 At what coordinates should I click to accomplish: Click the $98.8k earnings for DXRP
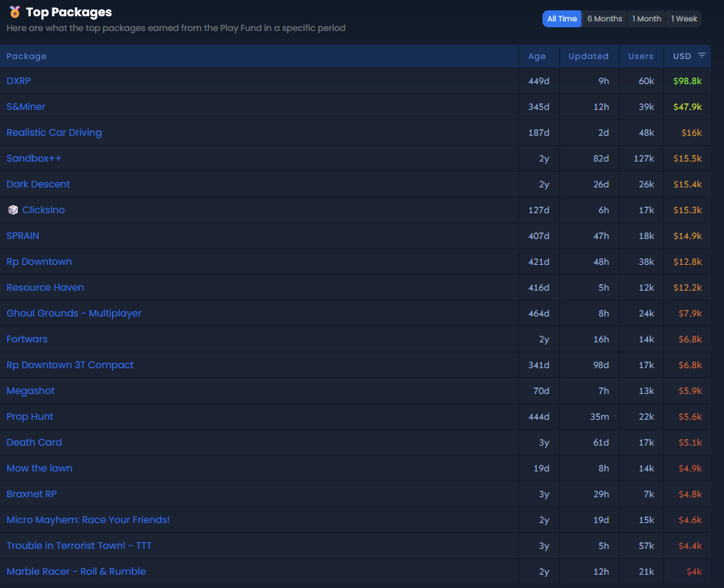(x=687, y=81)
